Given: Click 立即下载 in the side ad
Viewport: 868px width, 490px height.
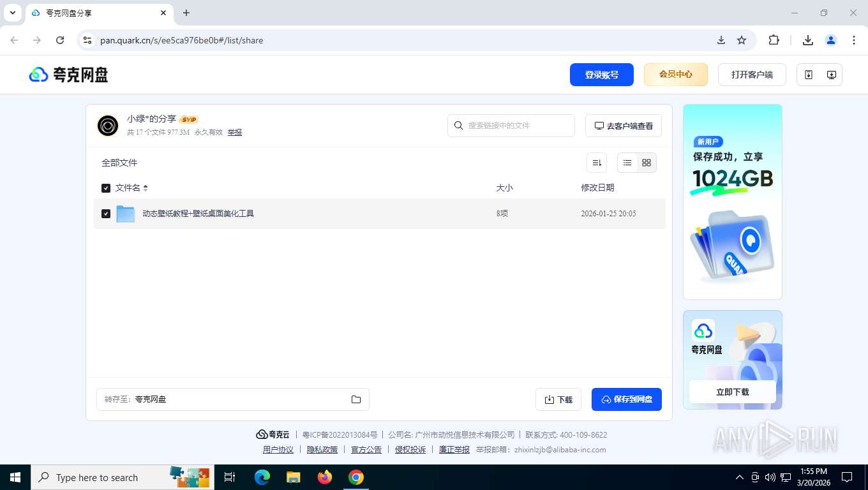Looking at the screenshot, I should coord(733,392).
